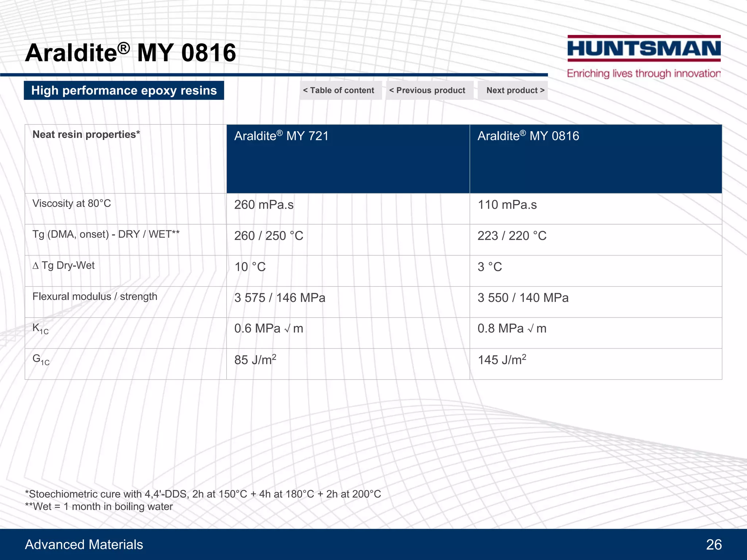The image size is (747, 560).
Task: Select the Araldite MY 721 column header
Action: [348, 158]
